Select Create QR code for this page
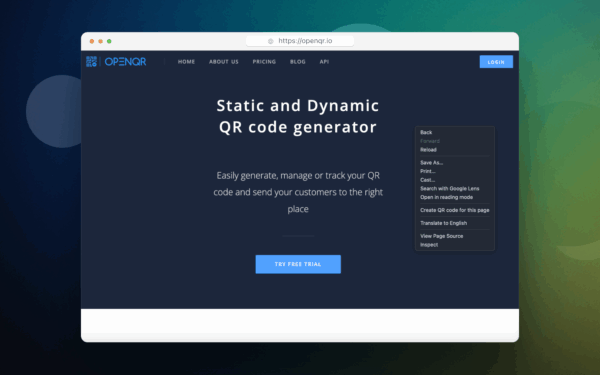600x375 pixels. coord(455,210)
